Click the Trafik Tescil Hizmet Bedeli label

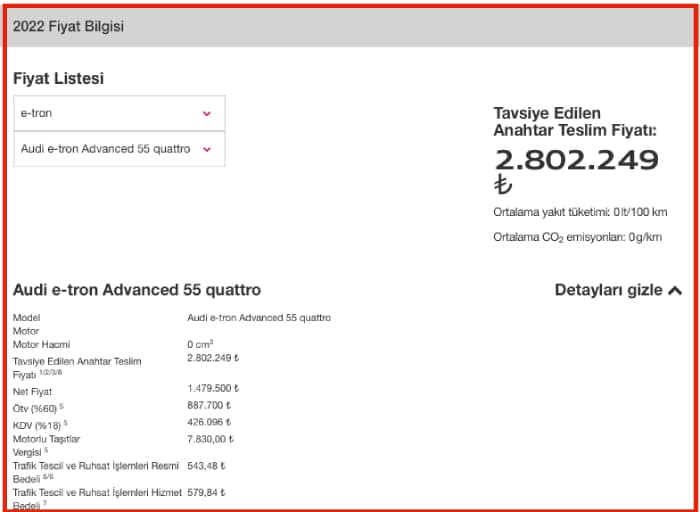click(97, 499)
